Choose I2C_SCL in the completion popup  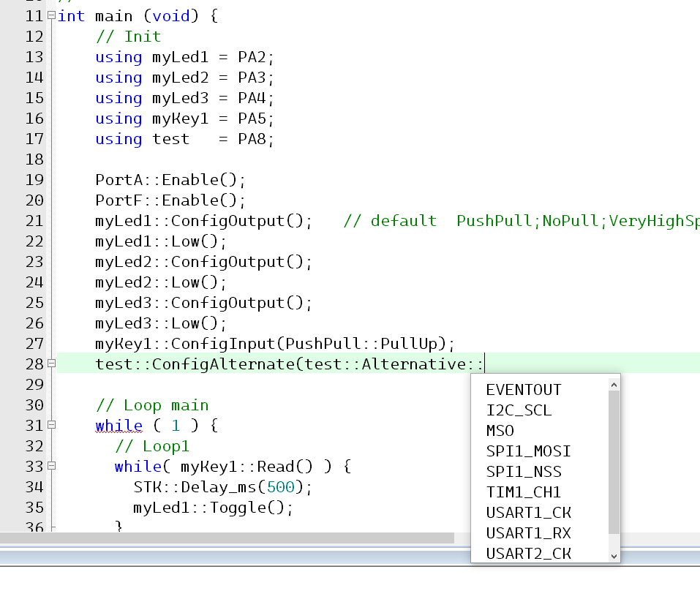coord(519,410)
